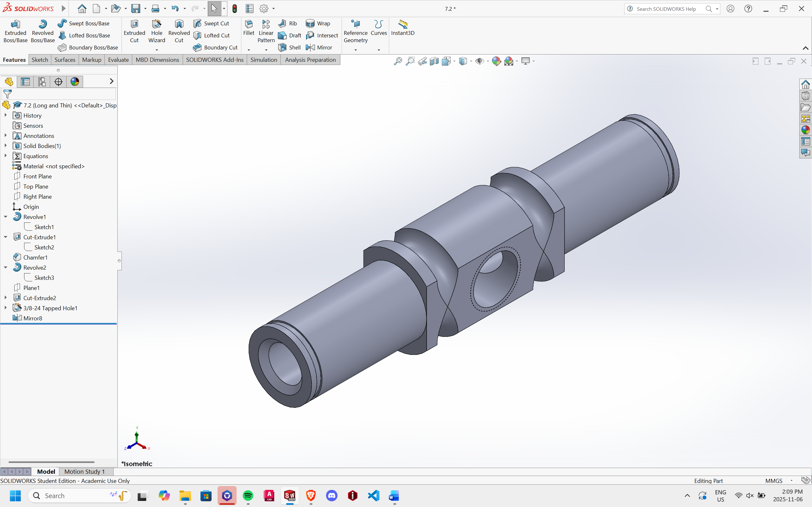Toggle the Hide/Show Items eye icon
This screenshot has height=507, width=812.
[x=480, y=61]
